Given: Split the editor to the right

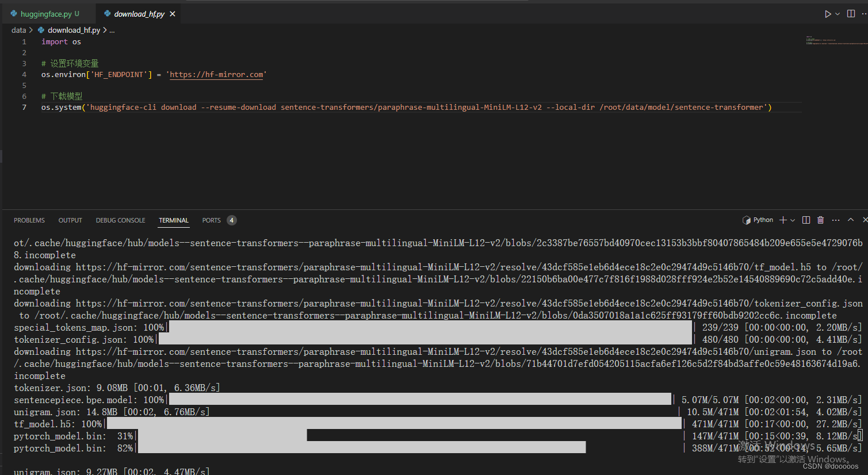Looking at the screenshot, I should click(851, 14).
